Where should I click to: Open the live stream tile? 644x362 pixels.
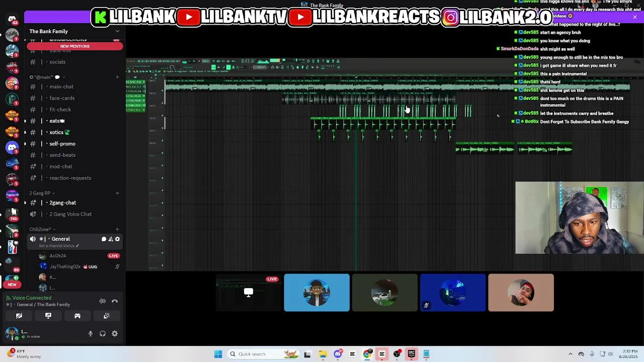249,293
